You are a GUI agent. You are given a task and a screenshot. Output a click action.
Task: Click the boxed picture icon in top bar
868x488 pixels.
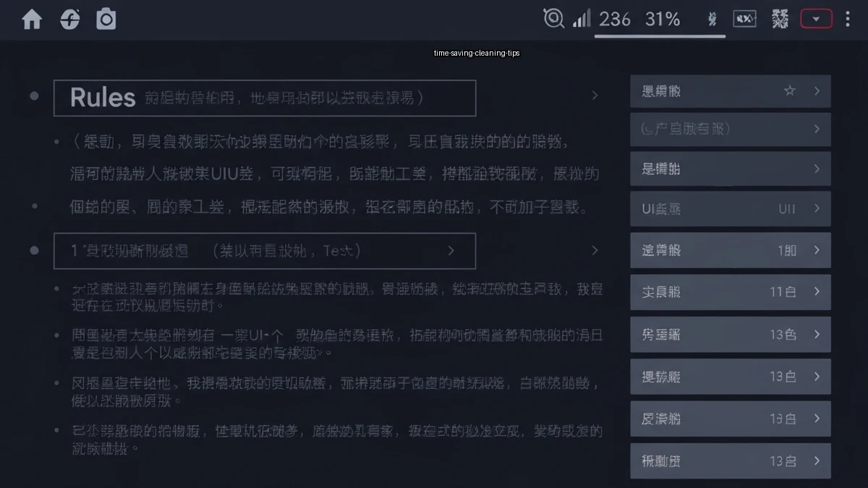744,20
